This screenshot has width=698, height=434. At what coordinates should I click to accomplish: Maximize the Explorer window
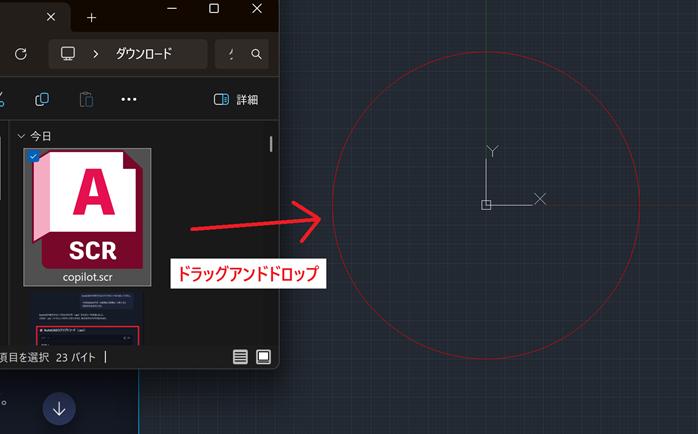(x=214, y=8)
